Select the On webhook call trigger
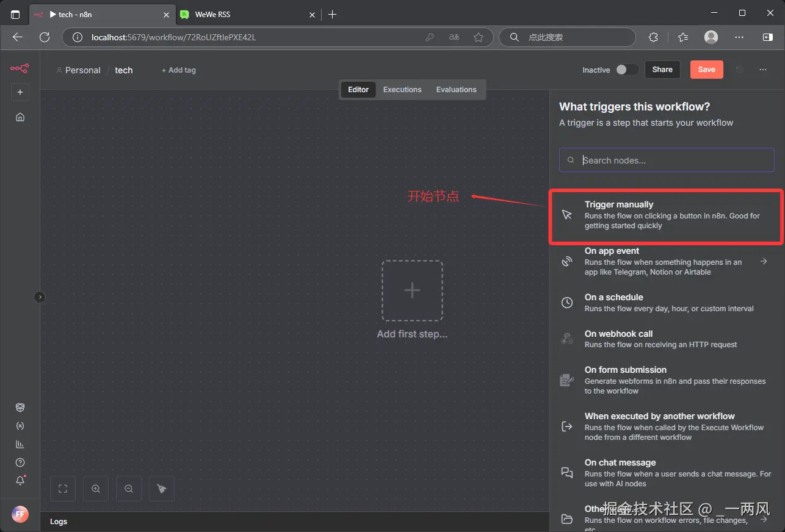 (667, 339)
